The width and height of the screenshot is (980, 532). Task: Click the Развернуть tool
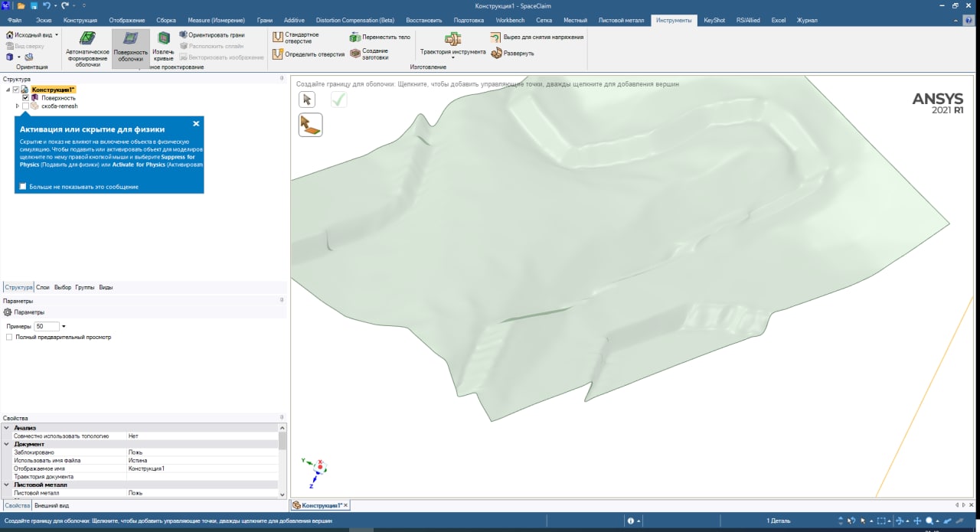pyautogui.click(x=513, y=53)
